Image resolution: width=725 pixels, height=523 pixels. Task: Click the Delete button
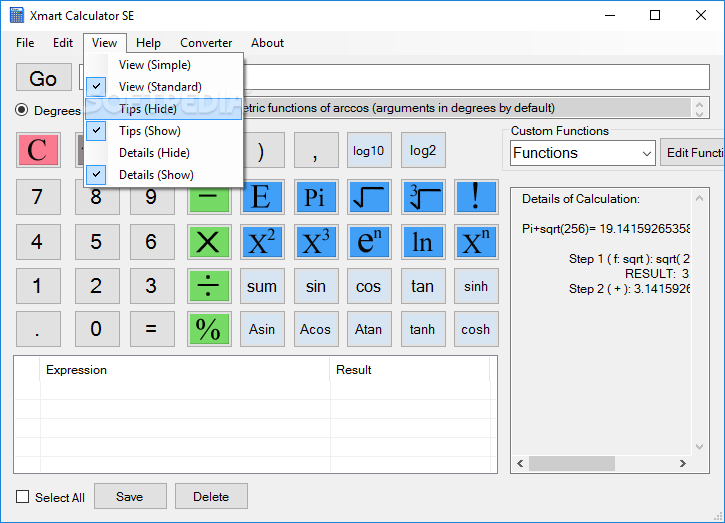point(211,496)
